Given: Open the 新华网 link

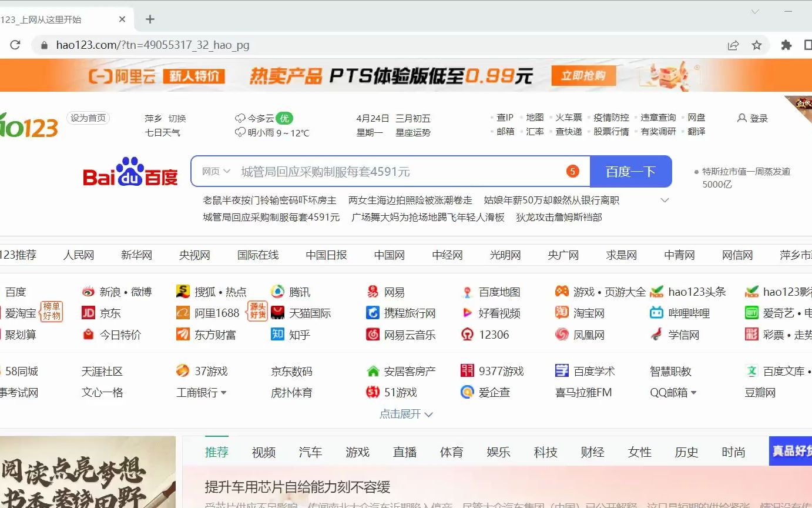Looking at the screenshot, I should [136, 255].
